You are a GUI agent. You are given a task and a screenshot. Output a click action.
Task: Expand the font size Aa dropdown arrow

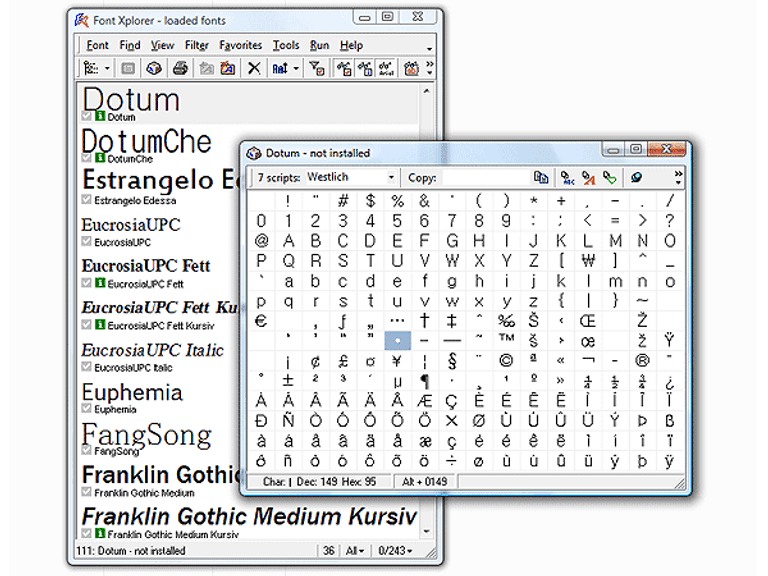coord(296,68)
